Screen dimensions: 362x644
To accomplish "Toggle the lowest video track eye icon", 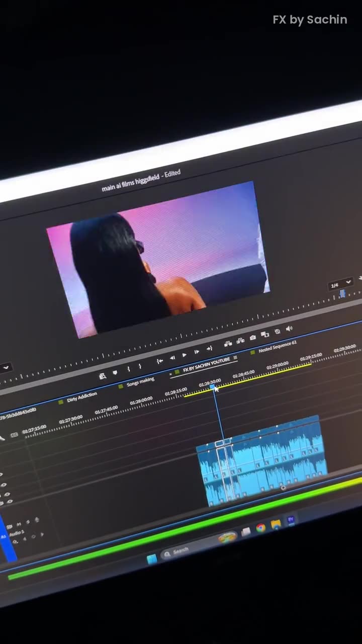I will [10, 502].
